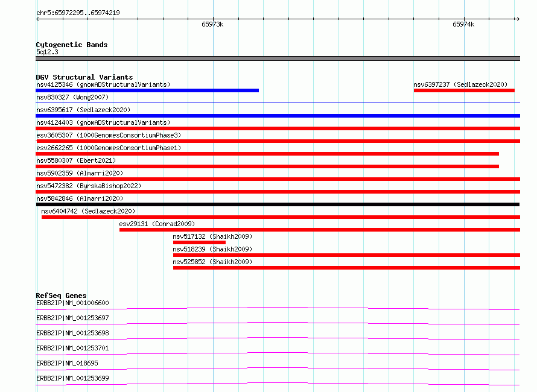
Task: Click the chr5:65972295..65974219 coordinate text
Action: [78, 13]
